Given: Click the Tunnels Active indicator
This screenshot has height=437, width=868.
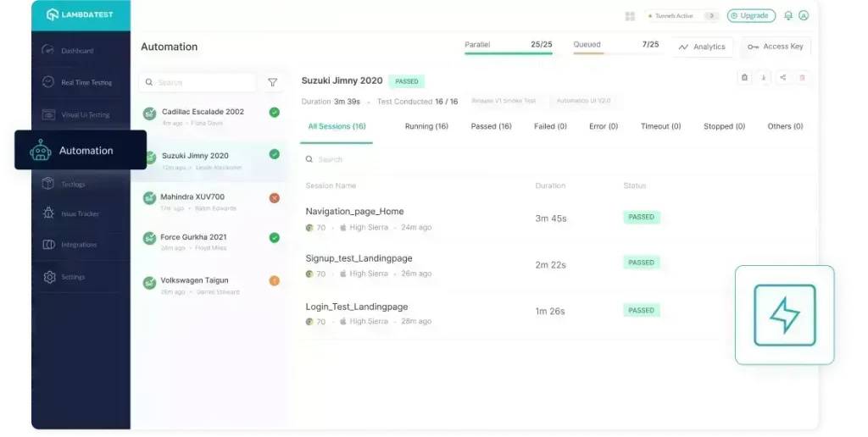Looking at the screenshot, I should tap(682, 16).
